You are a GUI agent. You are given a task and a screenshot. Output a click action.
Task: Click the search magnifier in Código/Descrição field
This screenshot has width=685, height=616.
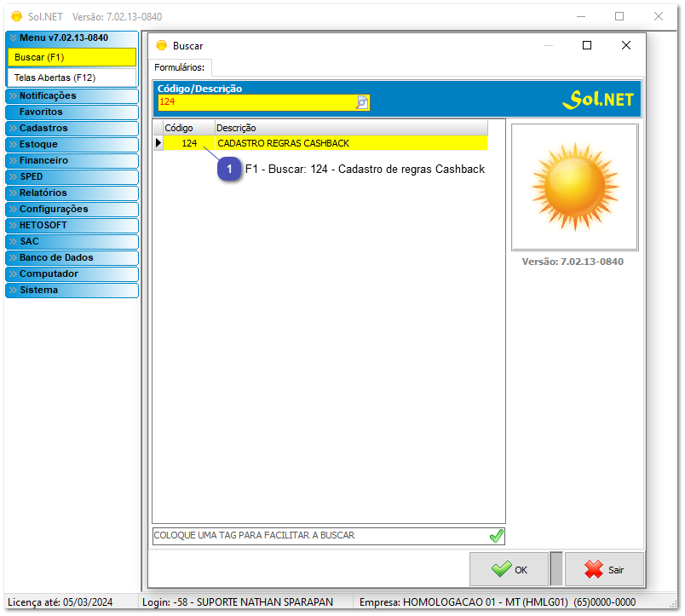pos(361,102)
